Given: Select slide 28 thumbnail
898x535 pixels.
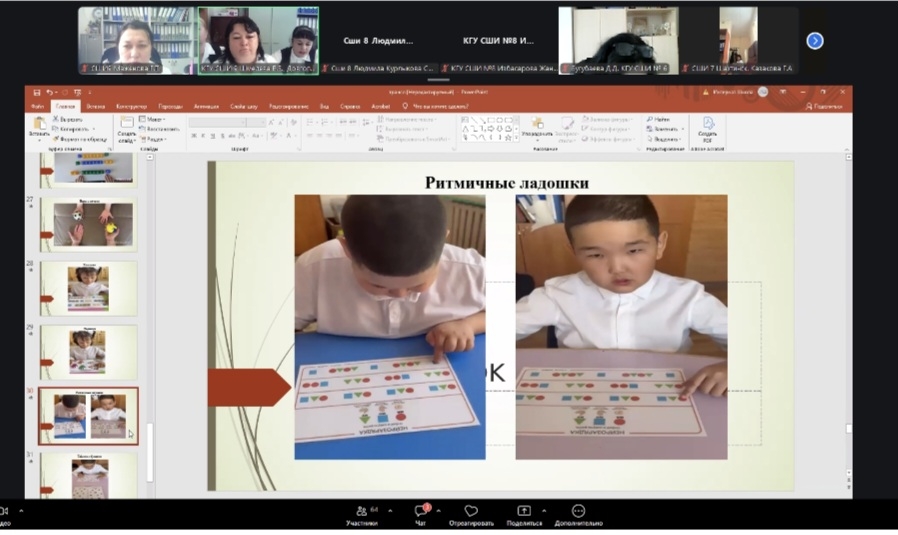Looking at the screenshot, I should [88, 289].
